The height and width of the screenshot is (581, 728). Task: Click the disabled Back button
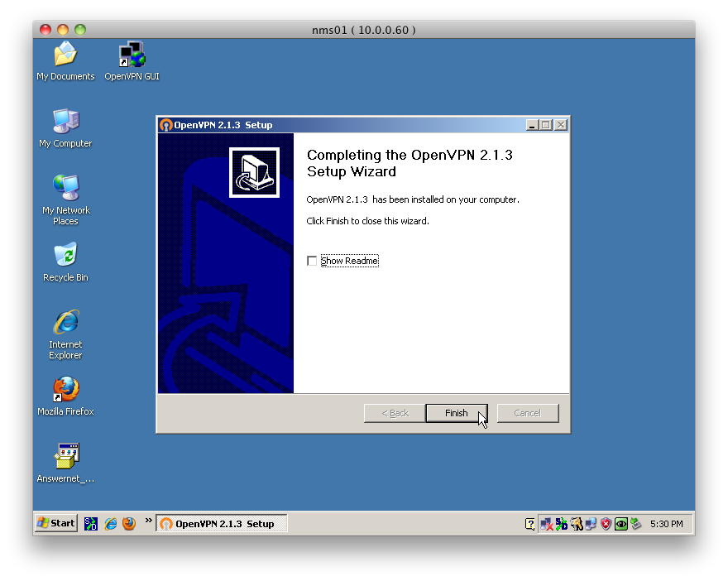[x=395, y=413]
